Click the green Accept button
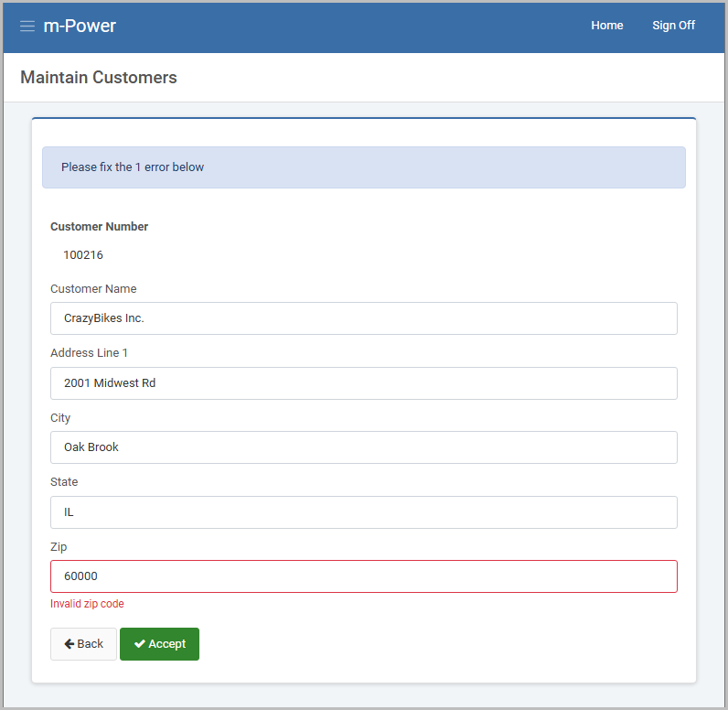728x710 pixels. pos(159,644)
